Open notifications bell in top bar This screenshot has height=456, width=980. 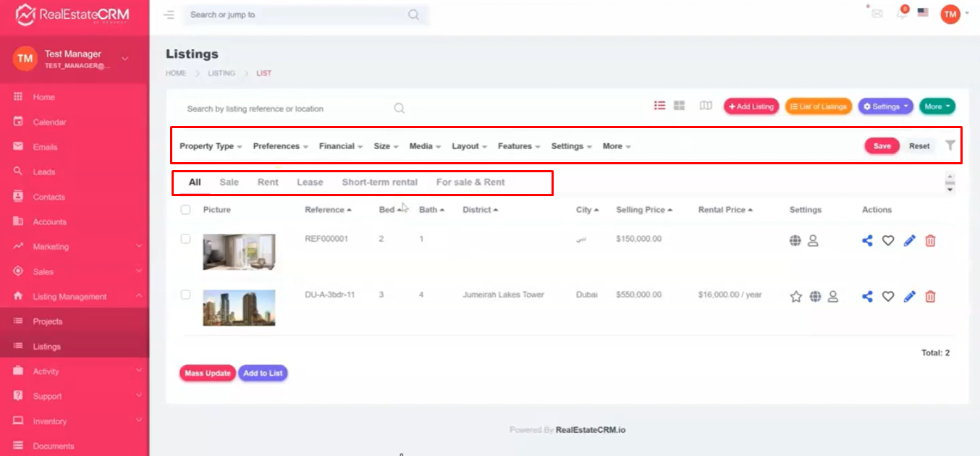tap(902, 14)
